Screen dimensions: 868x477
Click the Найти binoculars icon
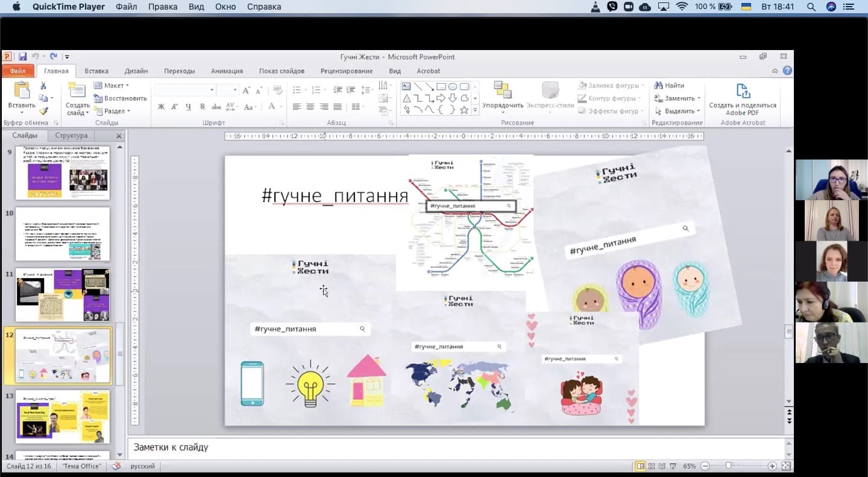coord(659,86)
